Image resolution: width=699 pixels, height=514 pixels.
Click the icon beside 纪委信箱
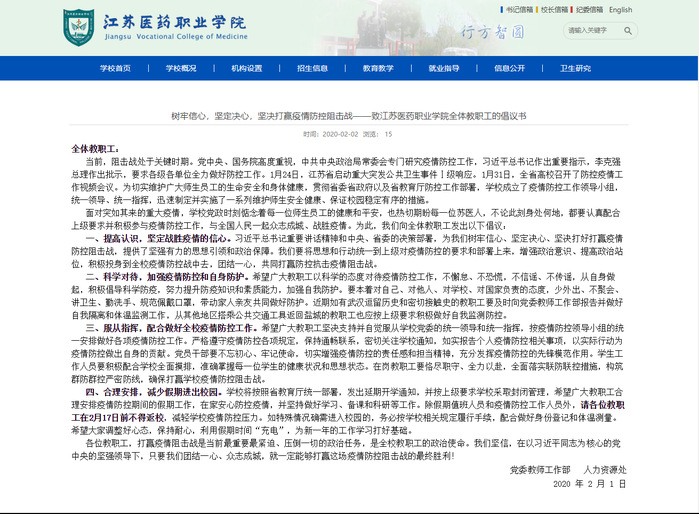pyautogui.click(x=571, y=10)
